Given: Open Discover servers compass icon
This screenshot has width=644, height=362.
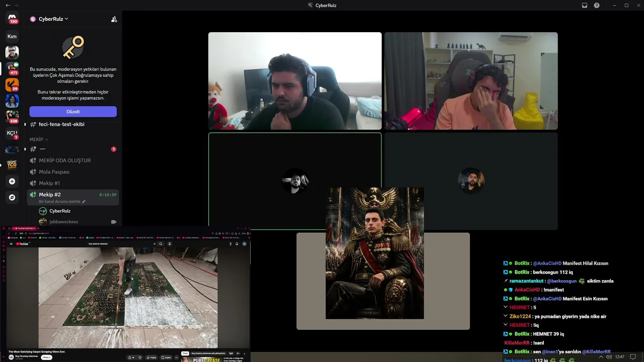Looking at the screenshot, I should point(12,198).
